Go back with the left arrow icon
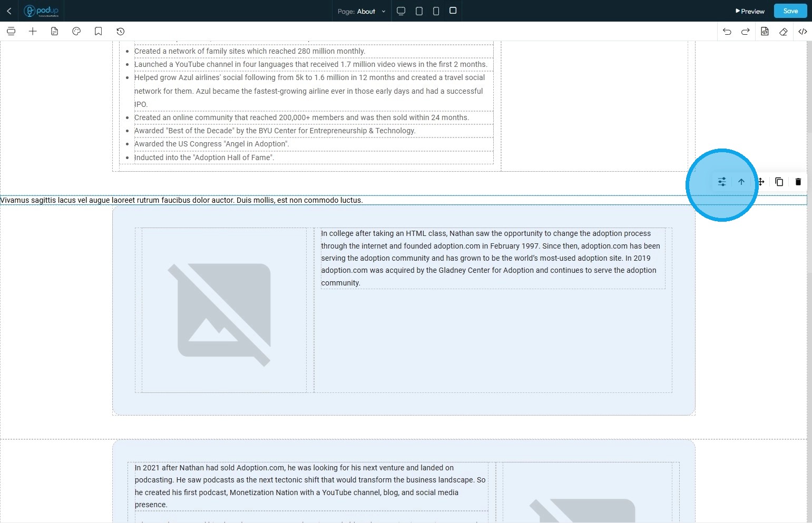 coord(9,11)
